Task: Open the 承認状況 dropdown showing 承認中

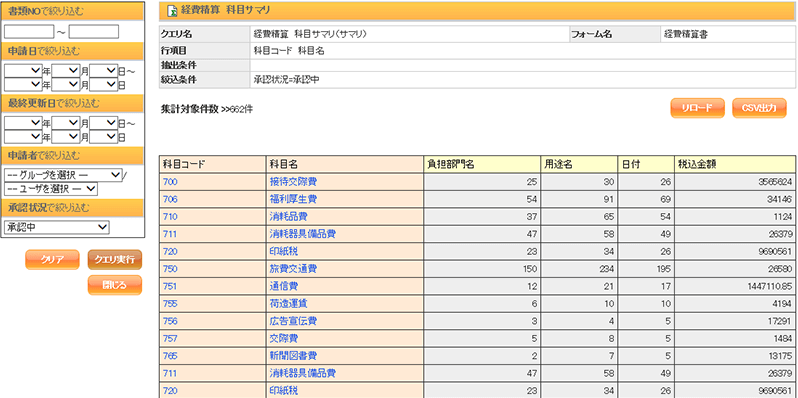Action: click(56, 228)
